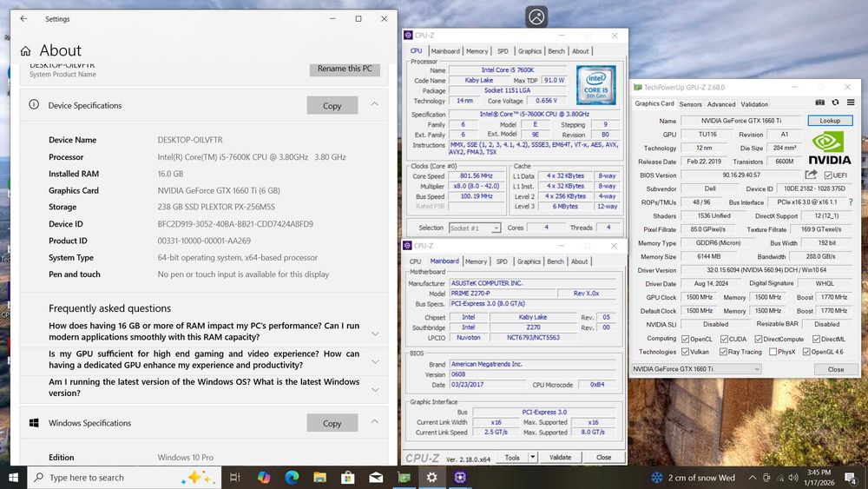Open the notification center icon
The image size is (868, 489).
coord(851,478)
